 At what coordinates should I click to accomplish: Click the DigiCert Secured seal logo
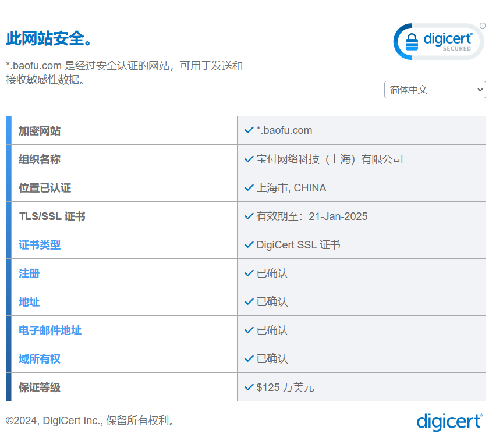[438, 42]
